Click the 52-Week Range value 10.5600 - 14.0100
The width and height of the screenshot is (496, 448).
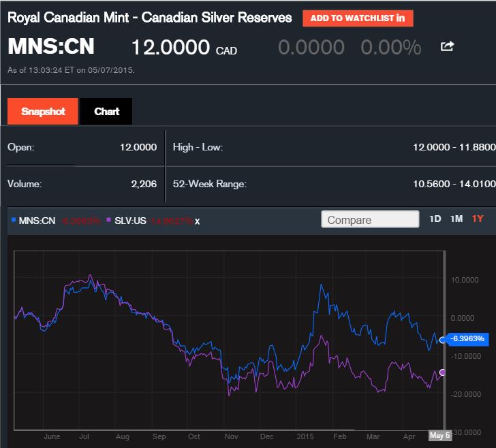point(454,184)
